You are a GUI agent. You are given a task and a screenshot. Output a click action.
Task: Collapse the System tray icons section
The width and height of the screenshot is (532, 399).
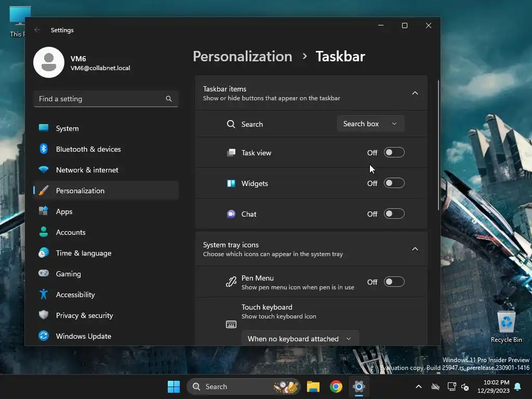[x=415, y=249]
